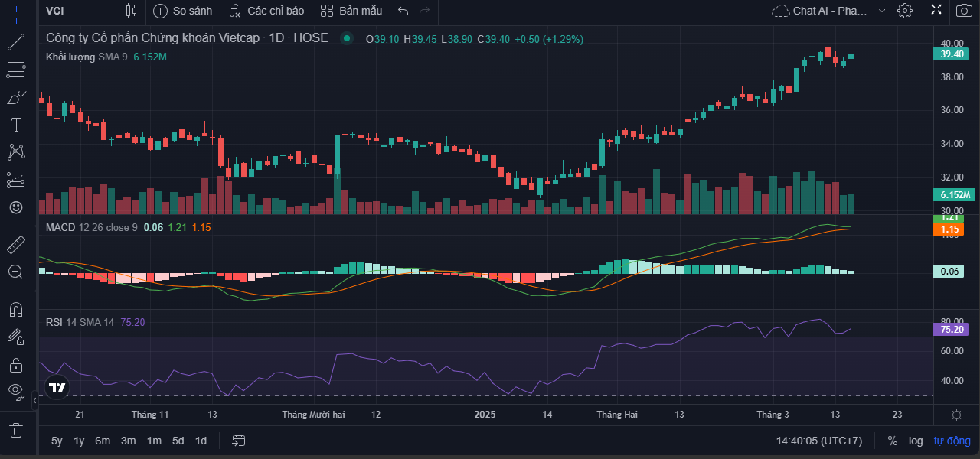Open Các chỉ báo indicators menu
The height and width of the screenshot is (459, 980).
[x=267, y=11]
